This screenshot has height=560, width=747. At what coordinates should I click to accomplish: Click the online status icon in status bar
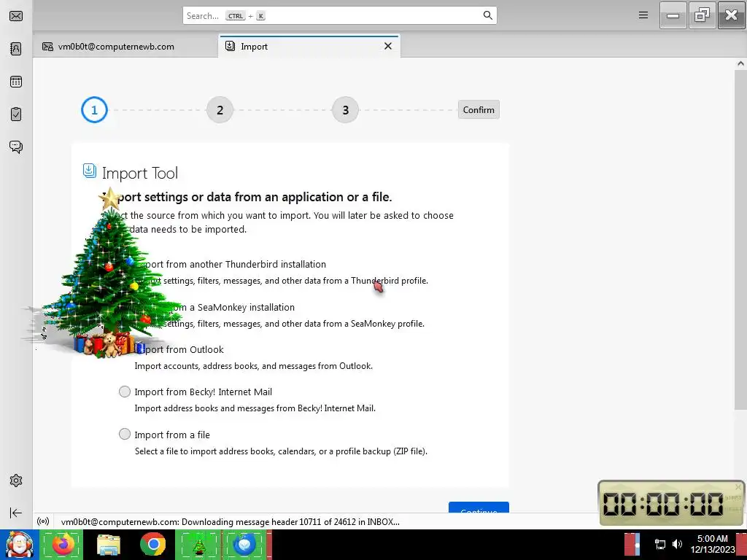click(43, 521)
